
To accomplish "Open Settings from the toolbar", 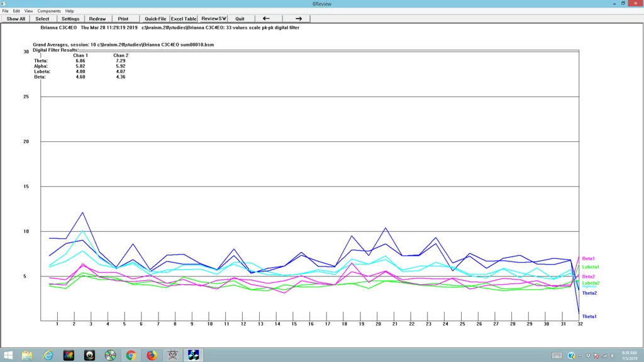I will [70, 19].
